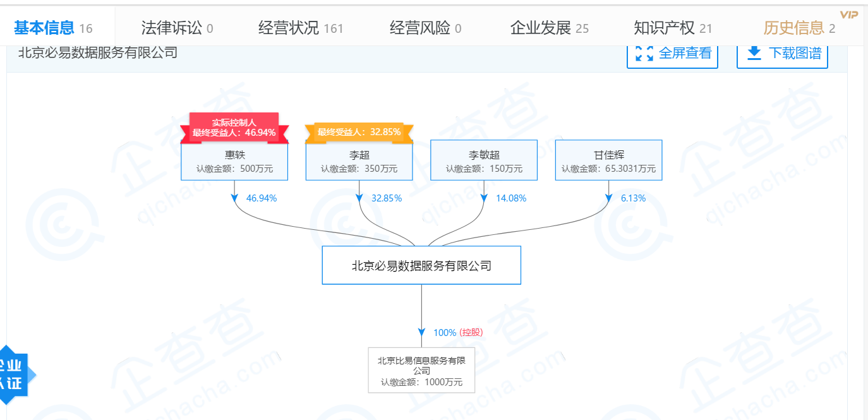Switch to the 基本信息 tab
Viewport: 868px width, 420px height.
pyautogui.click(x=53, y=28)
